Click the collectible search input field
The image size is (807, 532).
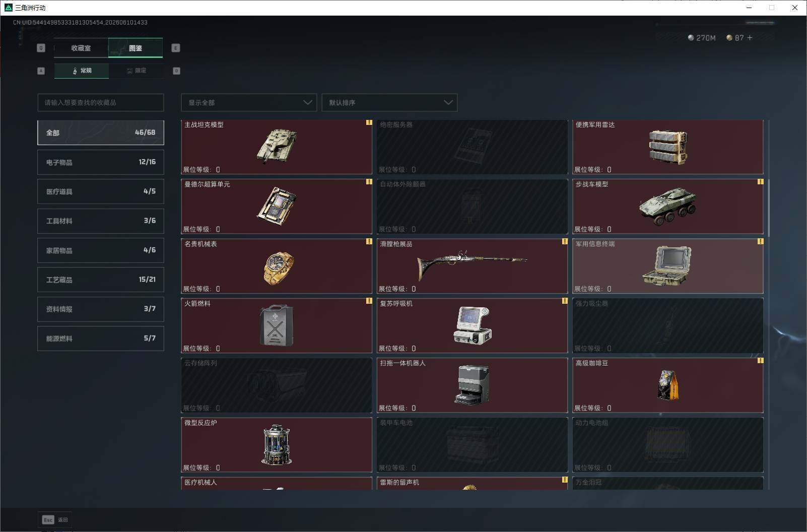click(x=101, y=102)
